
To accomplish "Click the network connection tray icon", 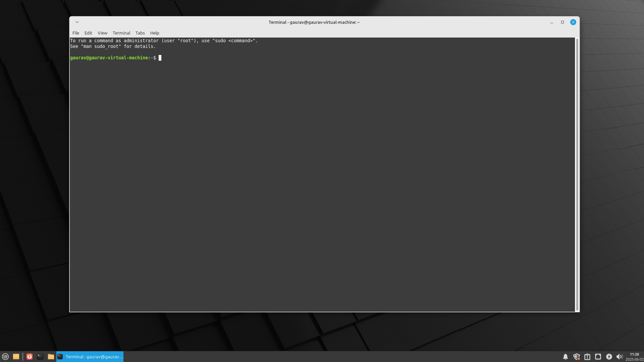I will tap(598, 357).
